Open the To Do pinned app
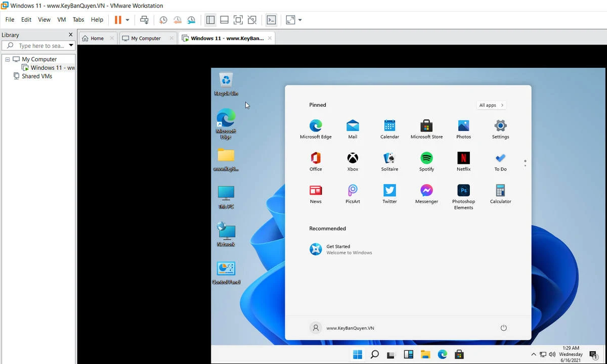The width and height of the screenshot is (607, 364). click(x=500, y=162)
